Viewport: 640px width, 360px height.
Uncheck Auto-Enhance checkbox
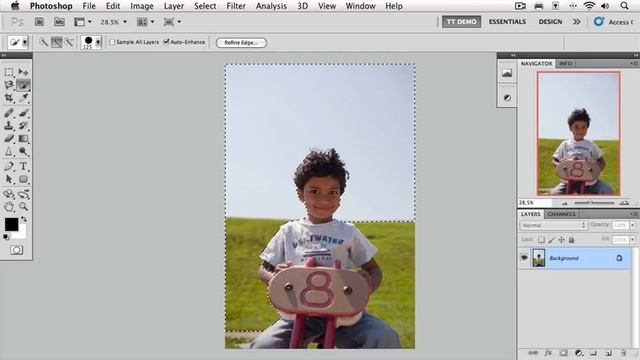pyautogui.click(x=166, y=42)
